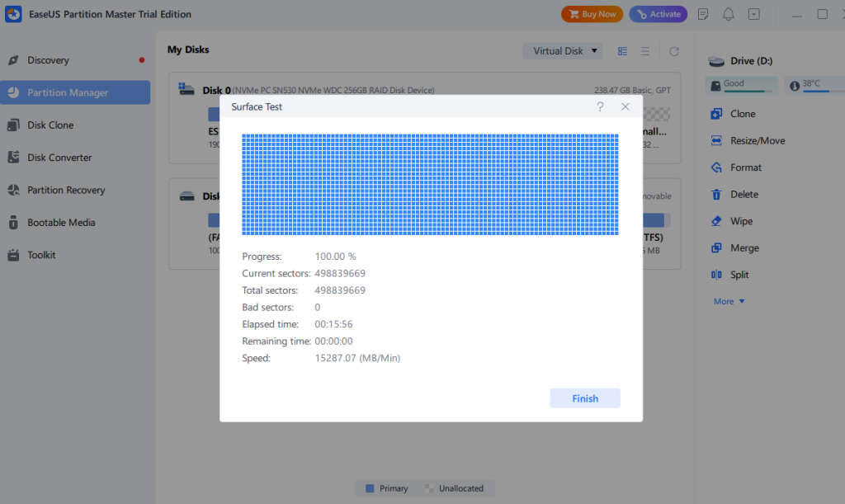Click the Activate button
Screen dimensions: 845x504
658,14
